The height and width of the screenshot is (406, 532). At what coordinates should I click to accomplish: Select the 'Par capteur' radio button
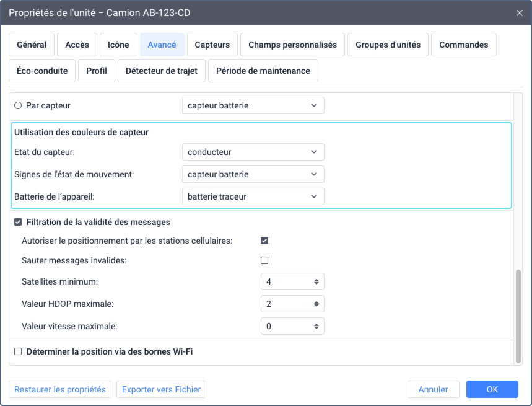[x=18, y=105]
